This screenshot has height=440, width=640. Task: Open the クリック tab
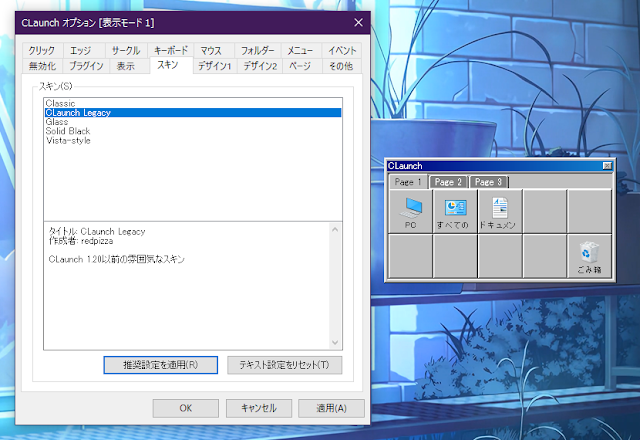click(42, 51)
